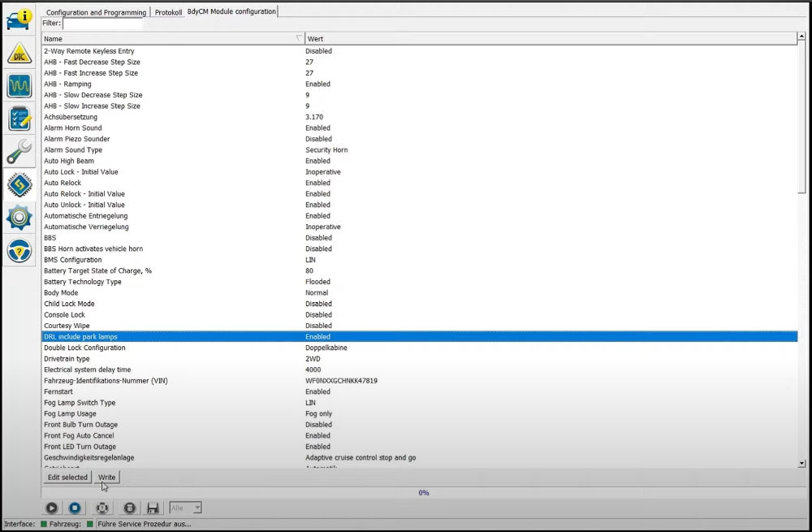Click the floppy disk save icon
This screenshot has height=532, width=812.
point(152,508)
